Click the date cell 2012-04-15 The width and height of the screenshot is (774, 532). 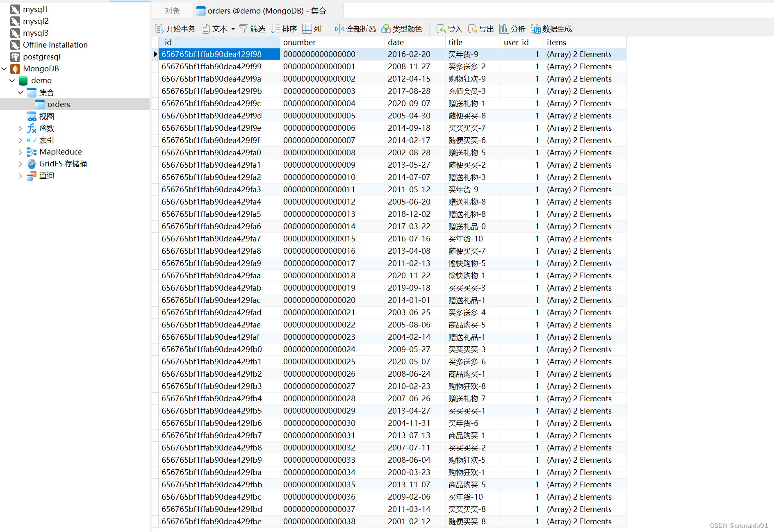[415, 79]
